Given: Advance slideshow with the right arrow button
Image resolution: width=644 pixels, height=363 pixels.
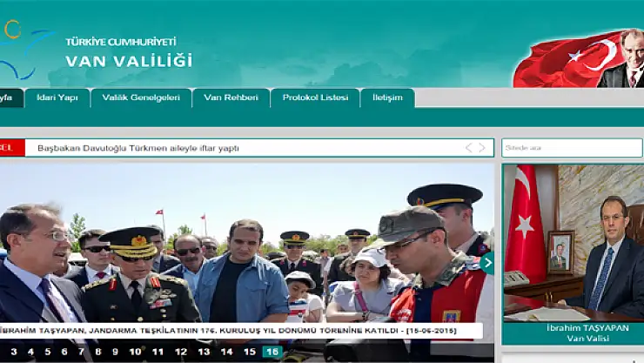Looking at the screenshot, I should 487,262.
